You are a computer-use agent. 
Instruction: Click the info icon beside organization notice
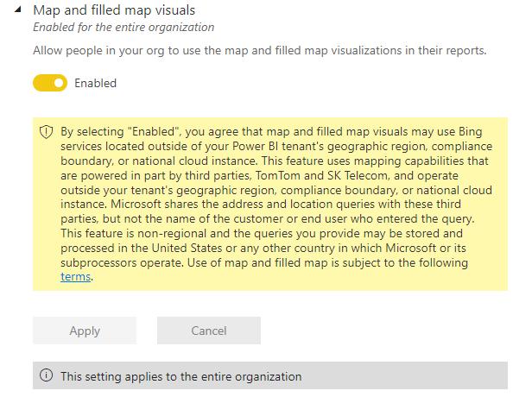click(x=46, y=375)
